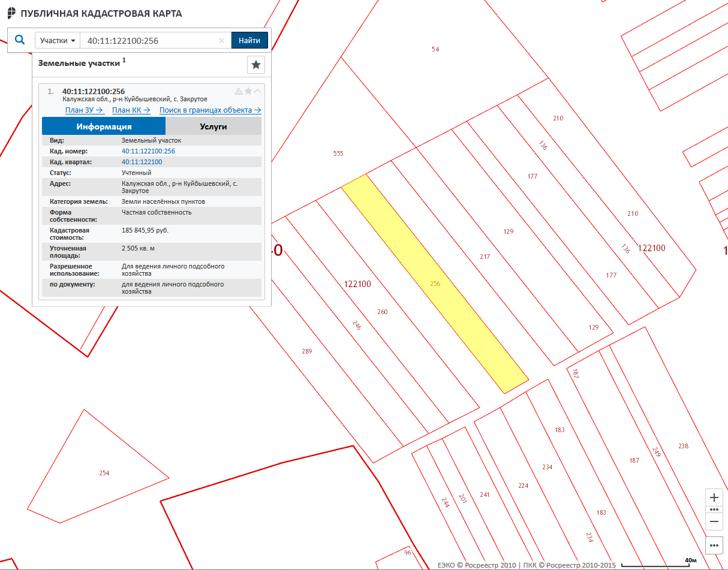Screen dimensions: 728x570
Task: Clear the search field with the X
Action: [x=221, y=41]
